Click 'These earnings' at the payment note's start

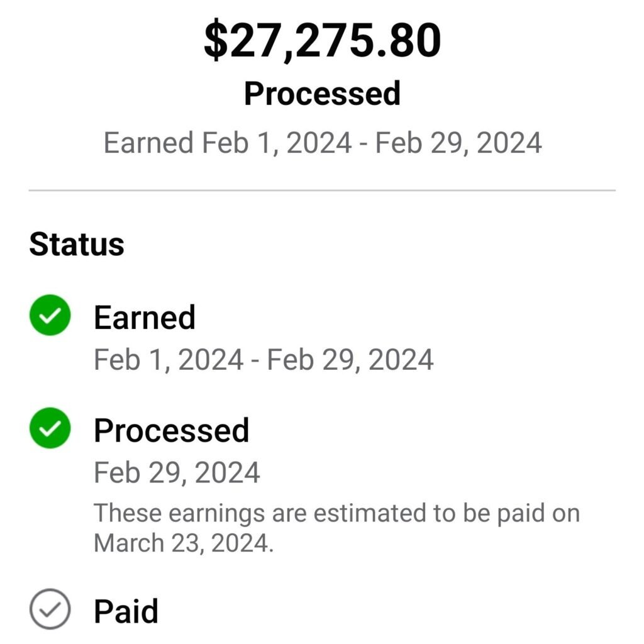pyautogui.click(x=179, y=513)
